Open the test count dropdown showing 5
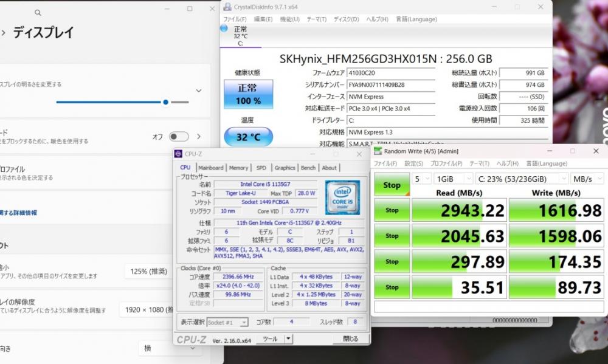608x364 pixels. coord(422,179)
